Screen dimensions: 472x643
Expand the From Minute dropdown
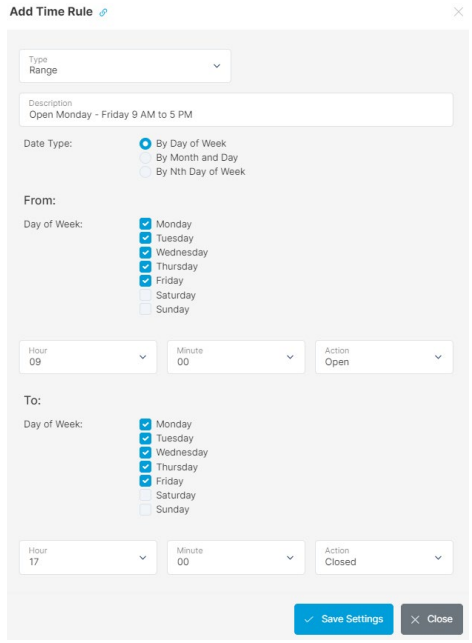coord(236,357)
